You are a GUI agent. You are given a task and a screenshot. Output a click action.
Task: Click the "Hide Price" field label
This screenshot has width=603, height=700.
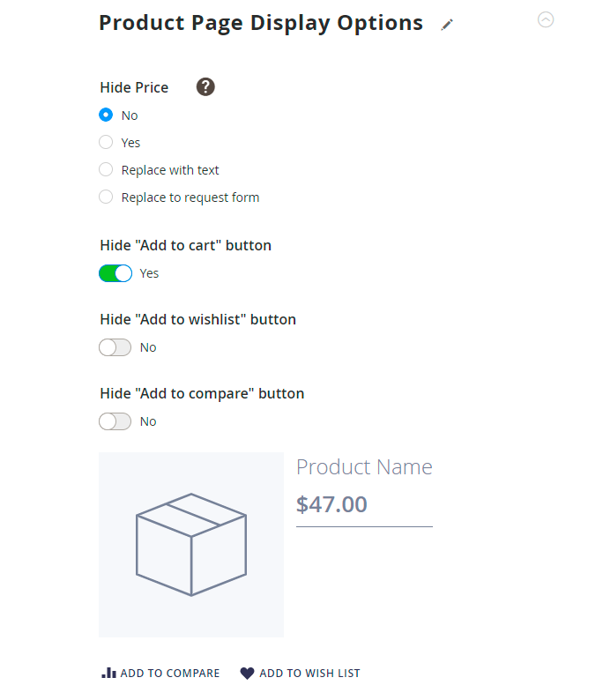134,87
